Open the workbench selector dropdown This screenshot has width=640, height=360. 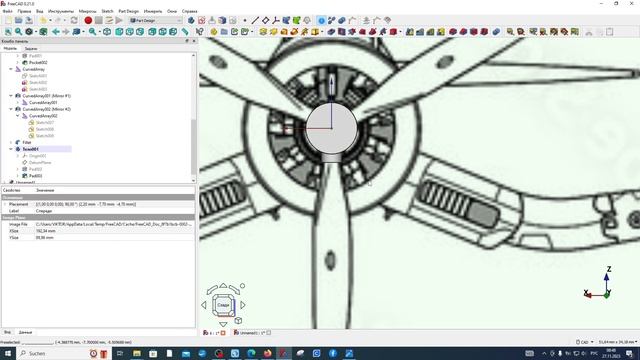point(156,20)
